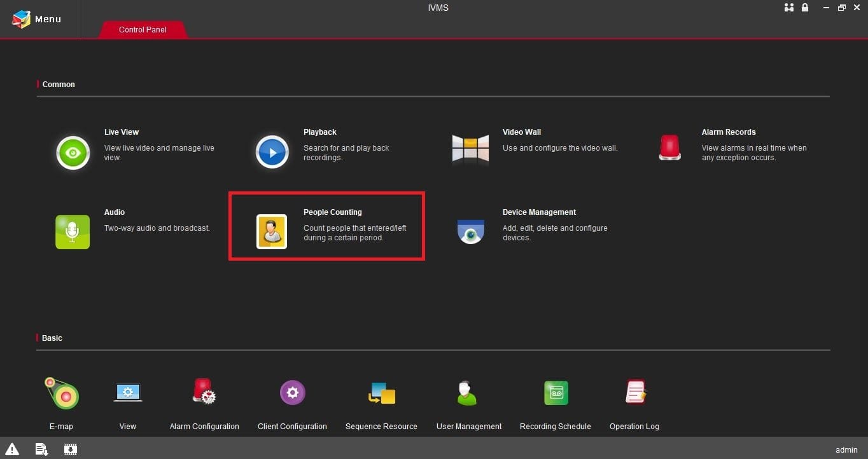Image resolution: width=868 pixels, height=459 pixels.
Task: Click the alarm warning triangle in status bar
Action: coord(13,449)
